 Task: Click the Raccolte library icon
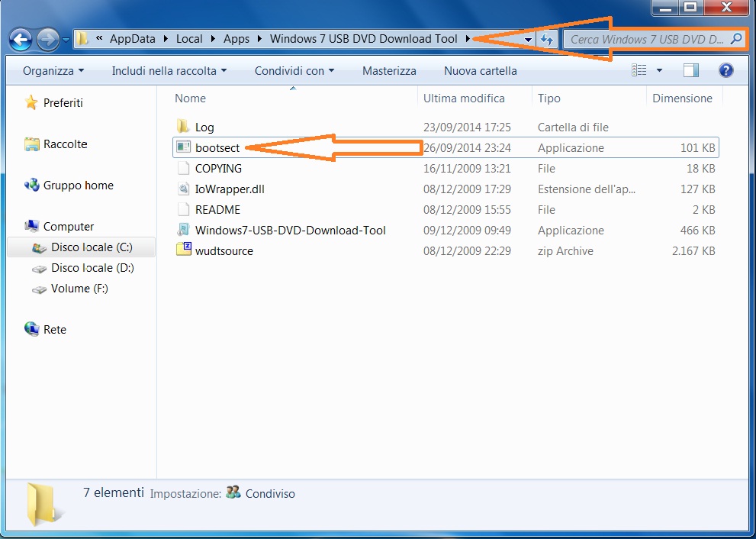pyautogui.click(x=32, y=144)
